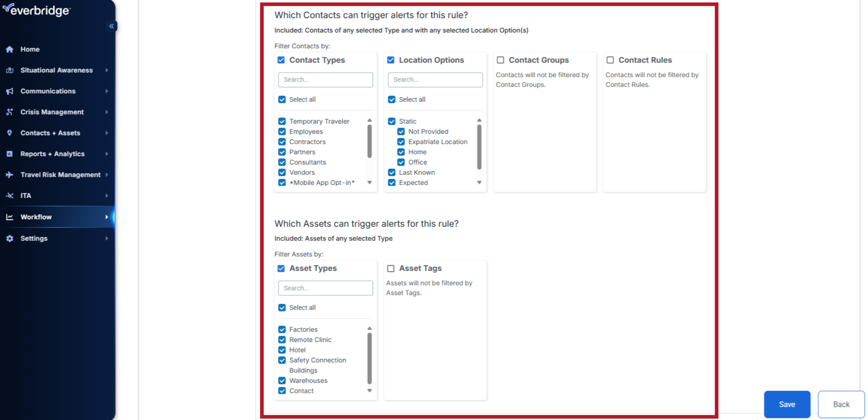
Task: Open the Workflow menu item
Action: click(x=36, y=217)
